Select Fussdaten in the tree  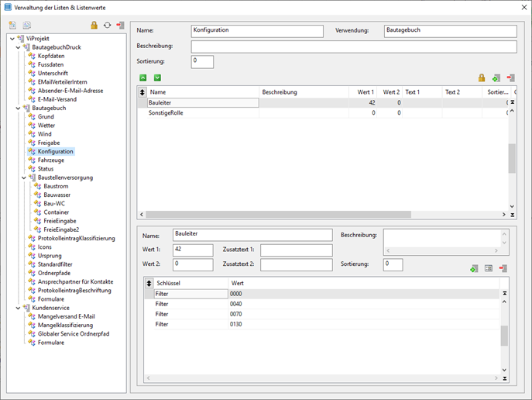pos(50,64)
